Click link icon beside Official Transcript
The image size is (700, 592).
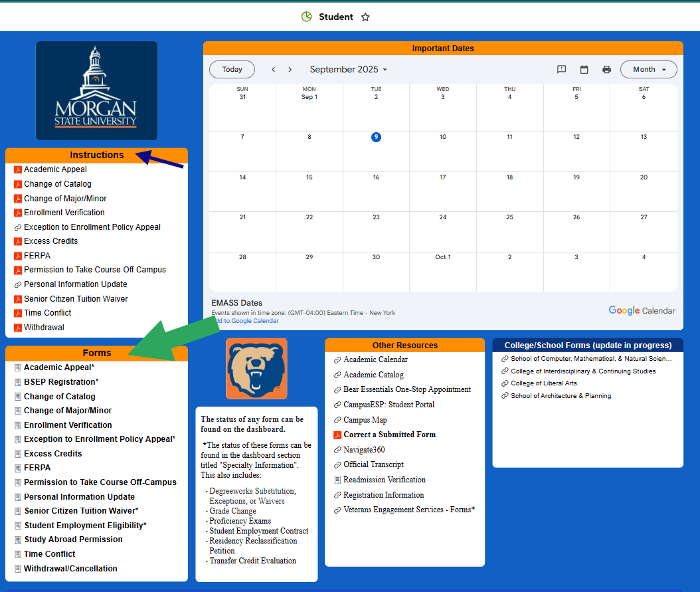point(337,464)
